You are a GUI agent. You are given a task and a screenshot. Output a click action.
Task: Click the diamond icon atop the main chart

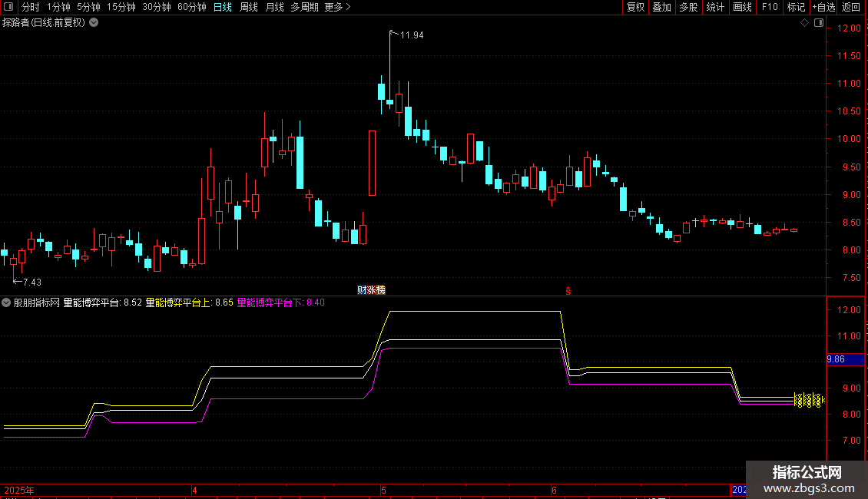pos(805,23)
